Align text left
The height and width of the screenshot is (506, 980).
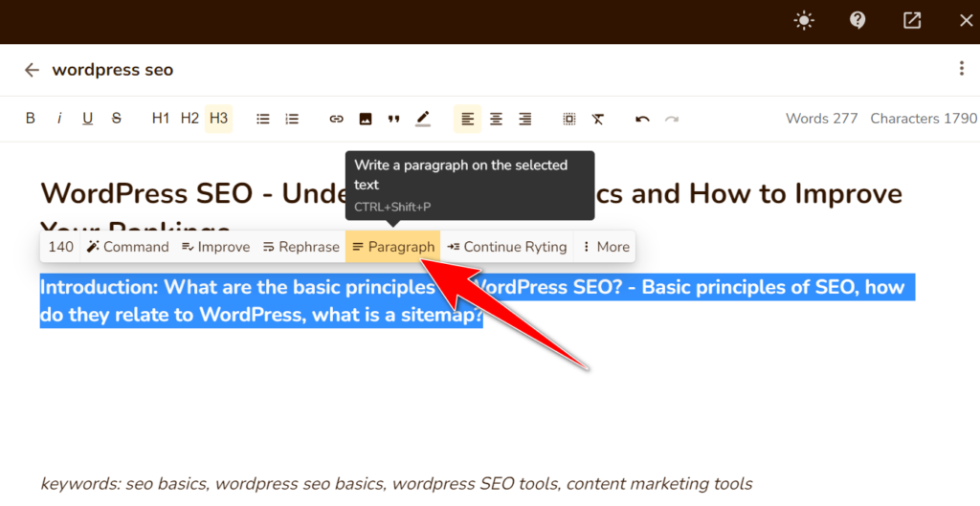pos(467,119)
